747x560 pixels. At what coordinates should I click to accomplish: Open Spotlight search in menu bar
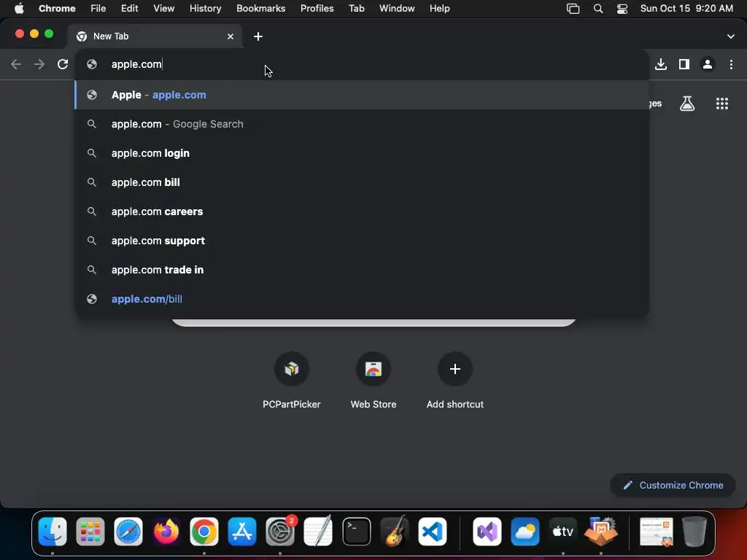[x=598, y=9]
